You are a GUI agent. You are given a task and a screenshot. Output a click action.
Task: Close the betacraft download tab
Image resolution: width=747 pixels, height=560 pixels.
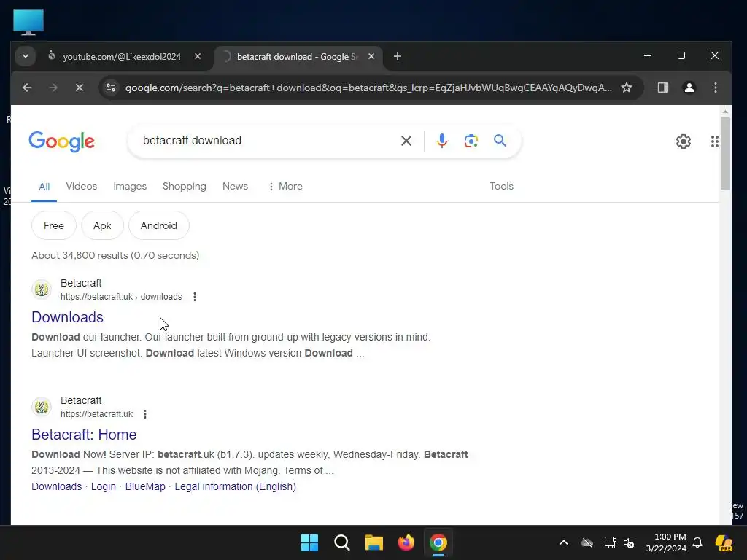point(371,56)
